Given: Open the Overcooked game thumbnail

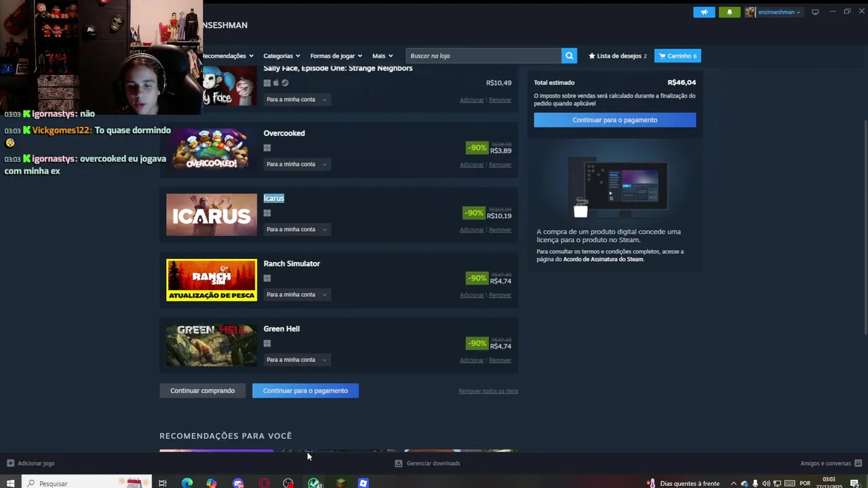Looking at the screenshot, I should 212,149.
